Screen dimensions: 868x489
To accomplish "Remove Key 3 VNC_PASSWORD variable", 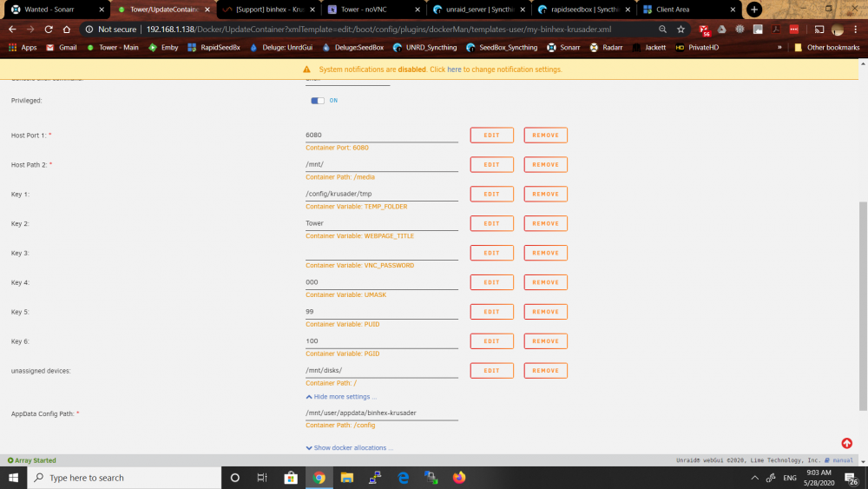I will click(545, 253).
